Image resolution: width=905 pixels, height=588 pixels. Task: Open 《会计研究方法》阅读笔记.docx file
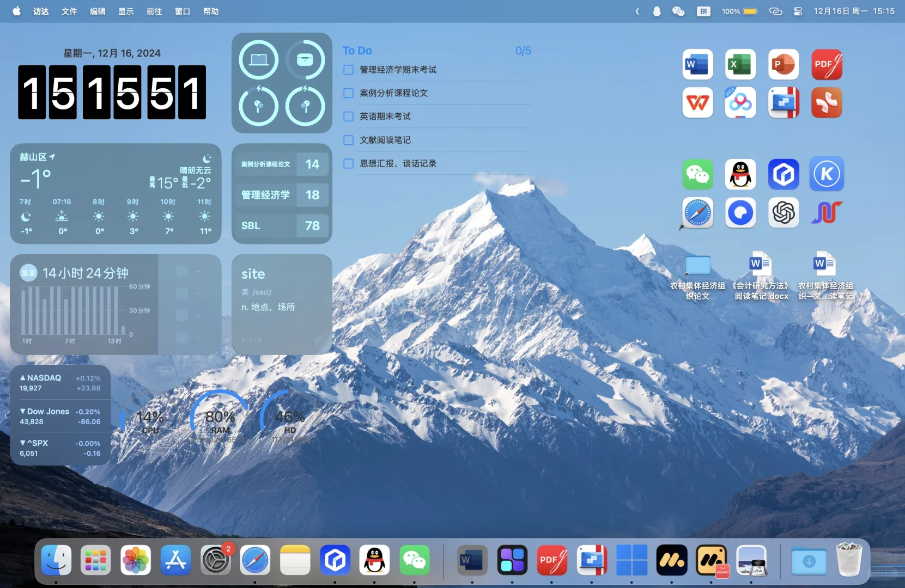click(761, 276)
